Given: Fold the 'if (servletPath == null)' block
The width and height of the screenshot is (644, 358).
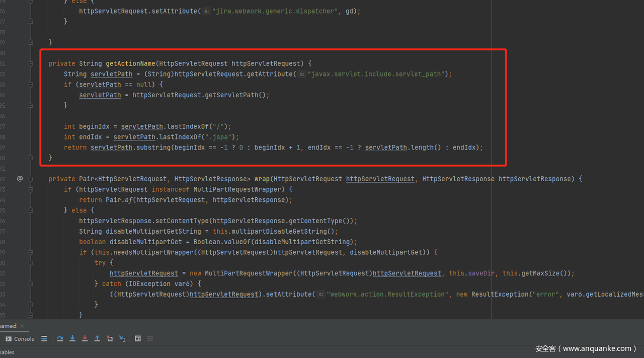Looking at the screenshot, I should click(x=31, y=85).
